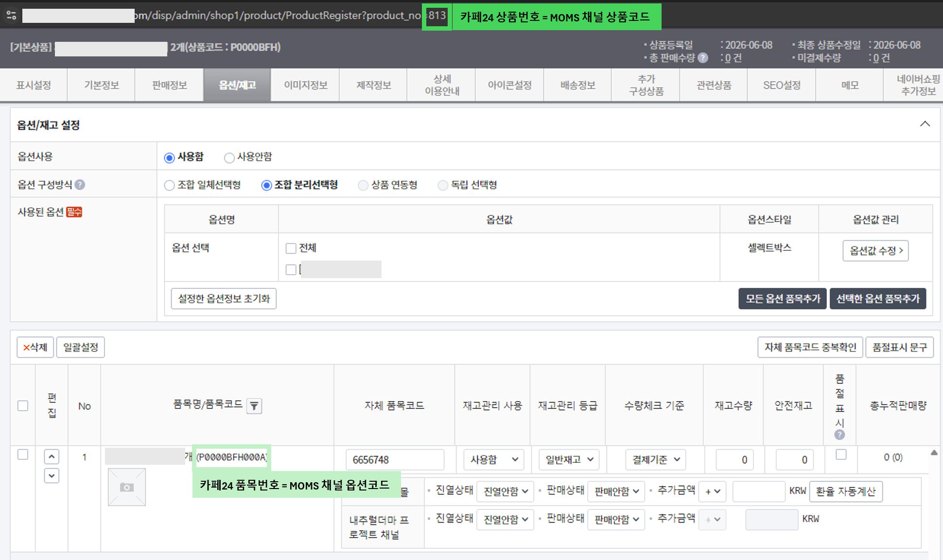Move item row up with arrow icon

coord(52,457)
